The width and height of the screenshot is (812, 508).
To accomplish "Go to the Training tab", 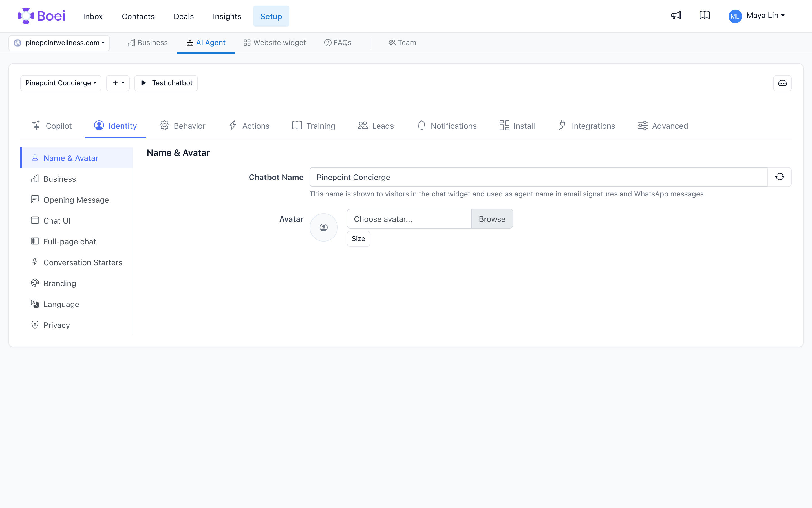I will point(314,126).
